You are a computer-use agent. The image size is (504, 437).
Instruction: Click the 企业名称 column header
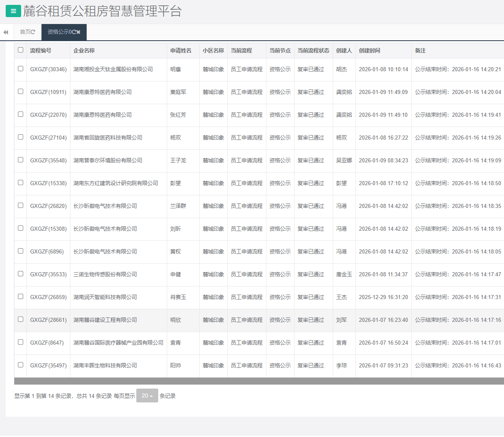(84, 50)
